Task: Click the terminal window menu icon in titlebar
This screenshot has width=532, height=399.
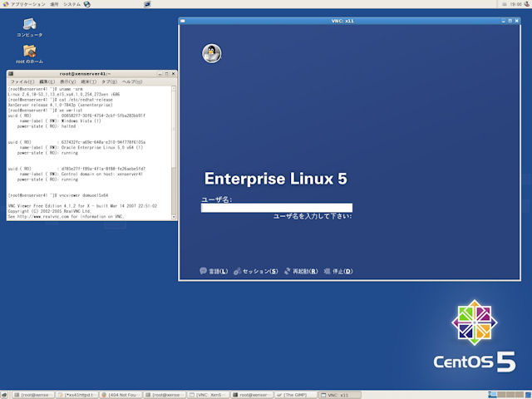Action: point(11,74)
